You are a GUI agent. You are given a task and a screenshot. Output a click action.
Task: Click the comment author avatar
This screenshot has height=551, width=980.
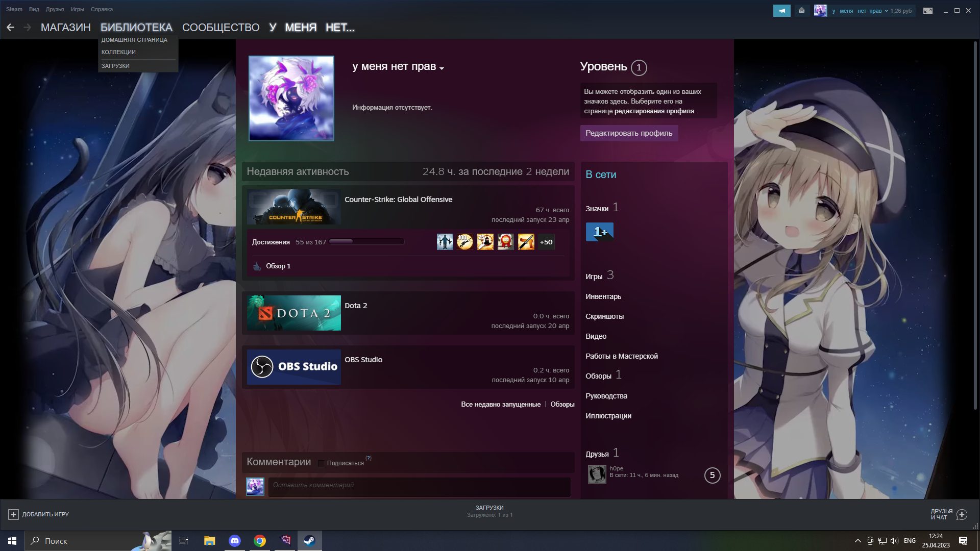point(255,487)
